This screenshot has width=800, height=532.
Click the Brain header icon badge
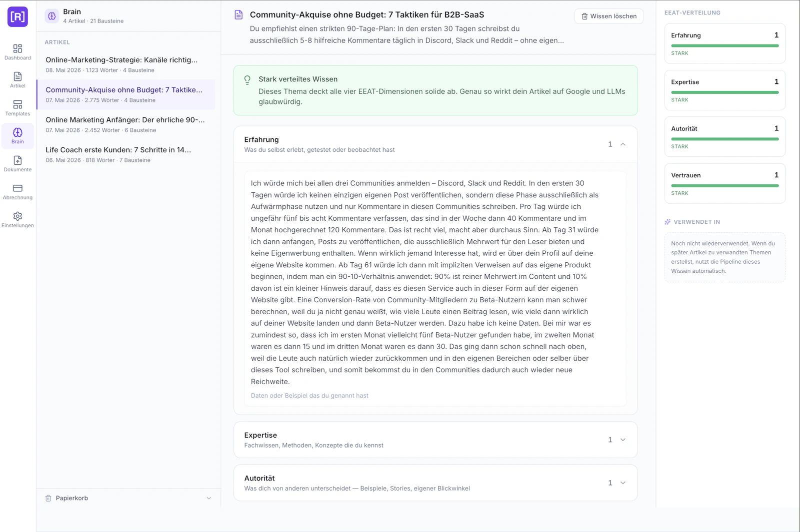tap(52, 16)
